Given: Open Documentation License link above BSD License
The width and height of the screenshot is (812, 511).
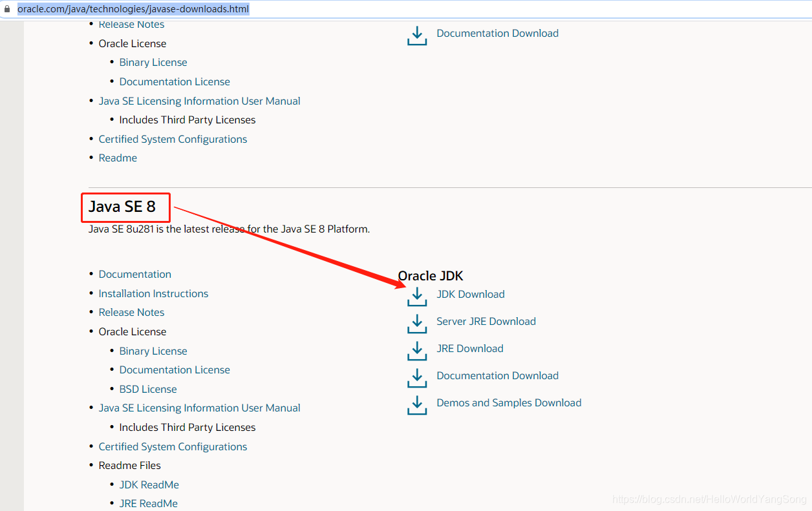Looking at the screenshot, I should (x=175, y=370).
